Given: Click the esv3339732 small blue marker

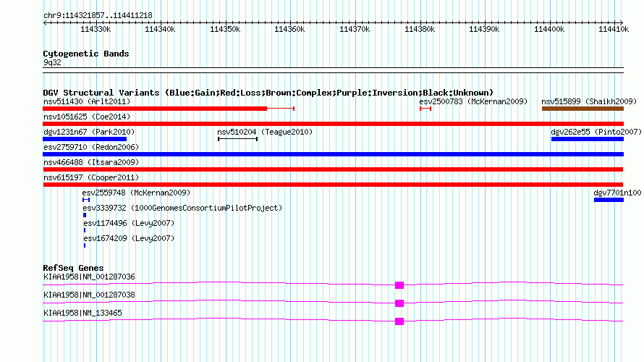Looking at the screenshot, I should [x=85, y=215].
